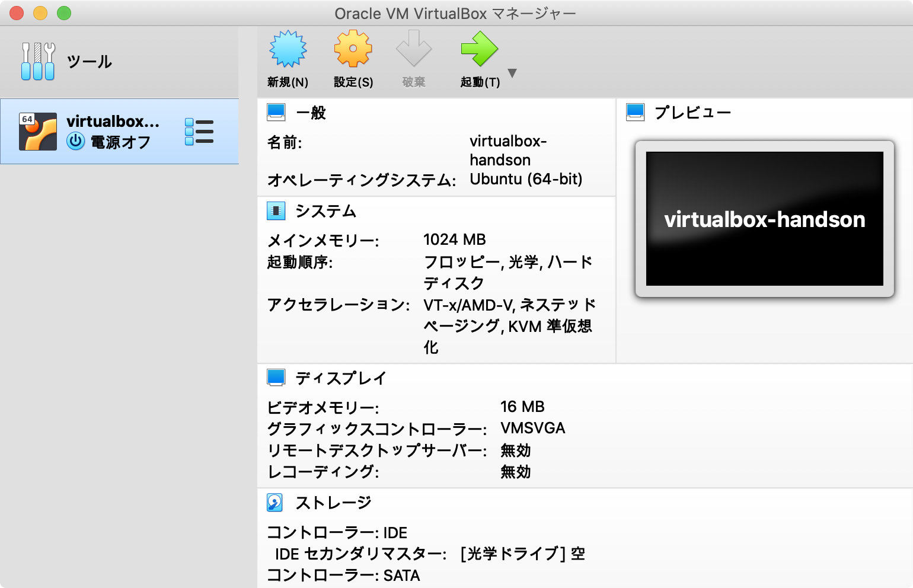
Task: Click the [光学ドライブ] 空 value
Action: pos(523,554)
